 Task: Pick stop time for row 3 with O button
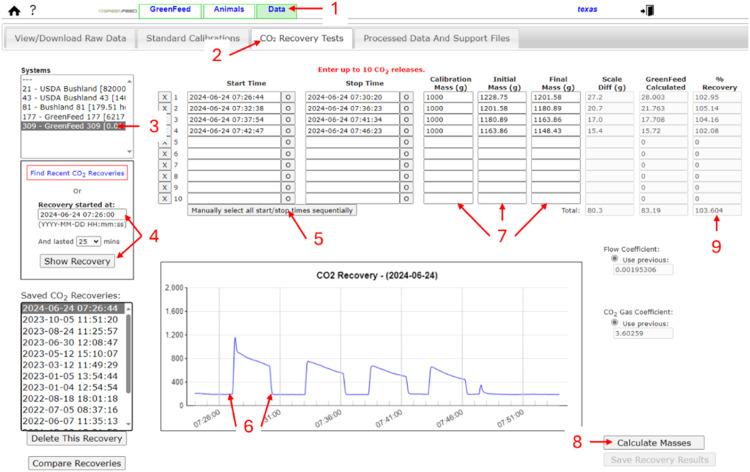point(407,120)
